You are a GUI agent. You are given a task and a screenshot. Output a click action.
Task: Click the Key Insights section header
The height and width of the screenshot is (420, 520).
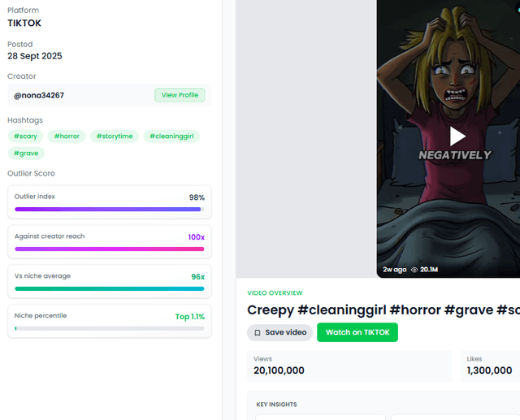(276, 405)
